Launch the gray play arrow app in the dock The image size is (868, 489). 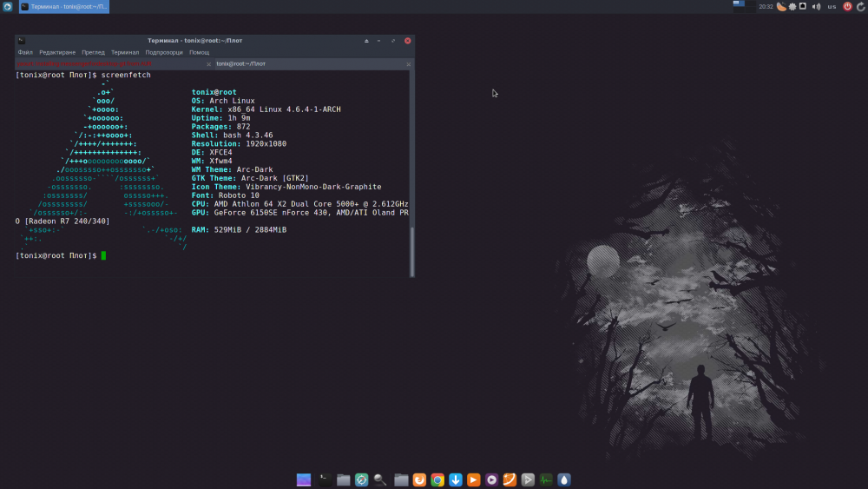click(528, 479)
